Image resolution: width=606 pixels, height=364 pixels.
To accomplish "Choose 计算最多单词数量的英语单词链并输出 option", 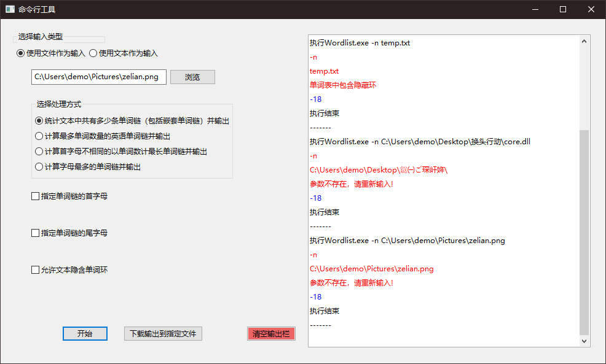I will [x=37, y=136].
